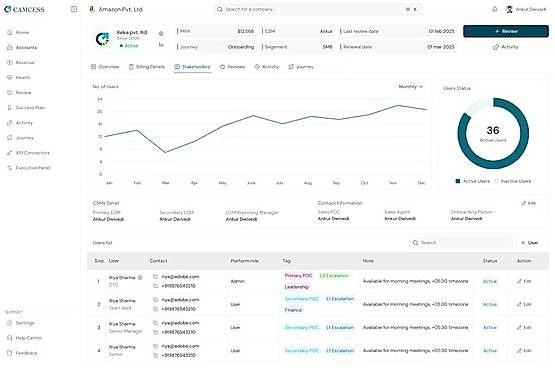
Task: Click the + User button
Action: click(x=530, y=243)
